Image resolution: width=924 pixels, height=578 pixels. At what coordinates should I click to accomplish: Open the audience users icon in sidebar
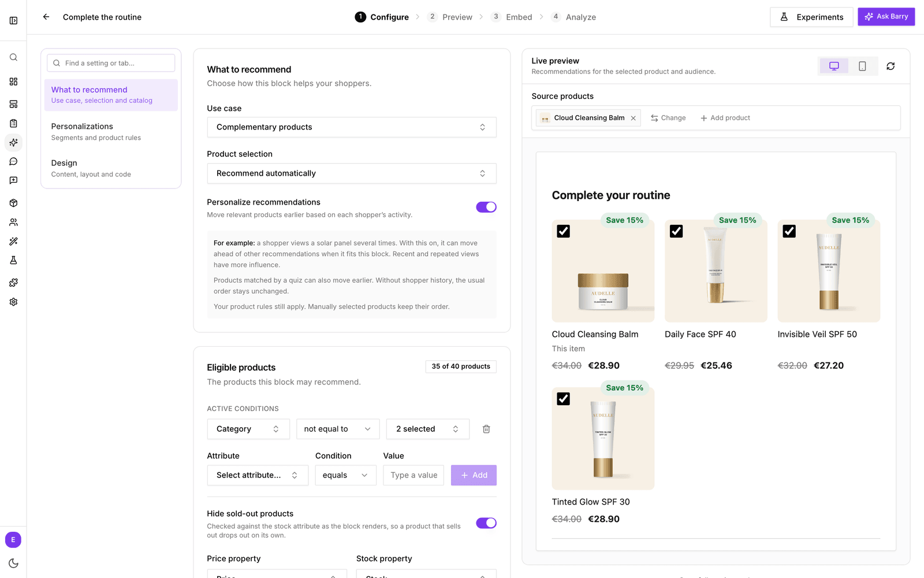(x=13, y=222)
